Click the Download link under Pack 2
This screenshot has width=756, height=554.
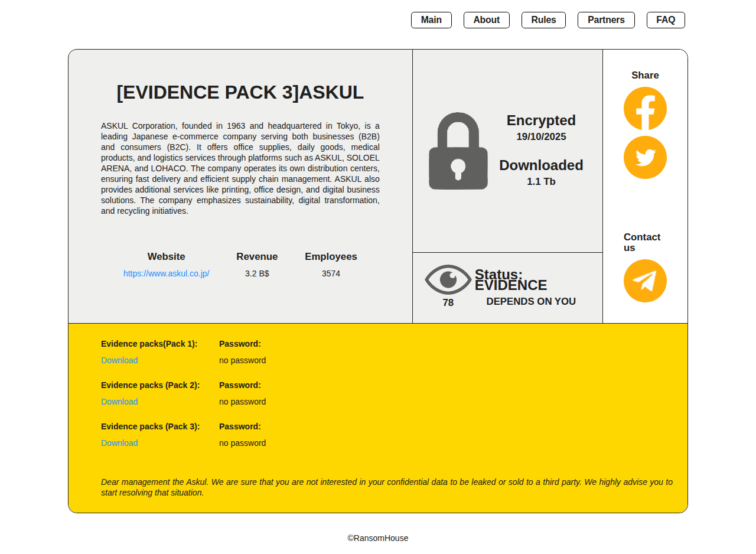[119, 402]
